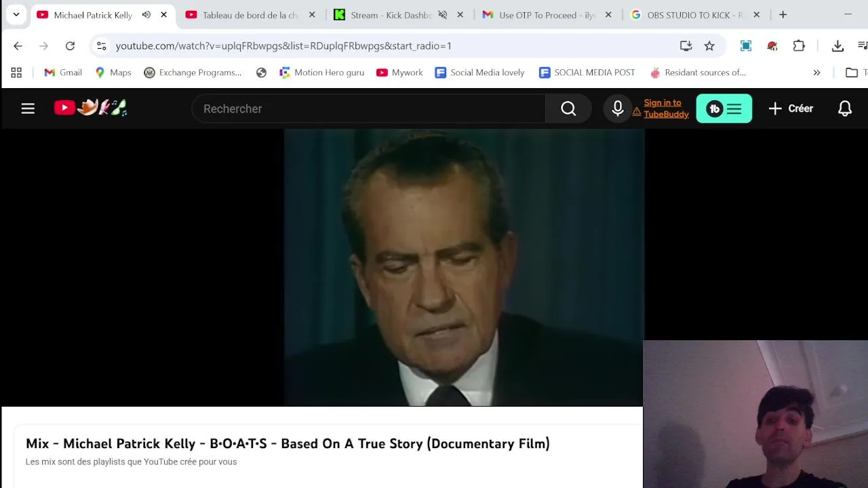Image resolution: width=868 pixels, height=488 pixels.
Task: Click the Créer button
Action: (791, 108)
